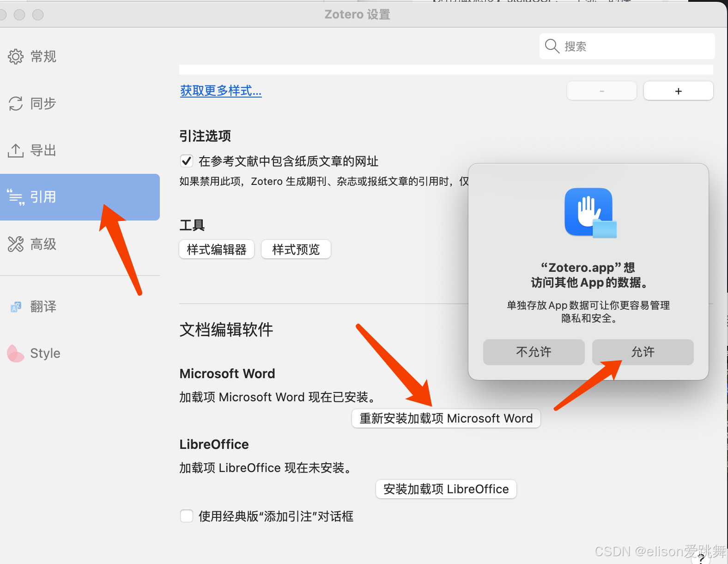The width and height of the screenshot is (728, 564).
Task: Click 重新安装加载项 Microsoft Word button
Action: pos(446,418)
